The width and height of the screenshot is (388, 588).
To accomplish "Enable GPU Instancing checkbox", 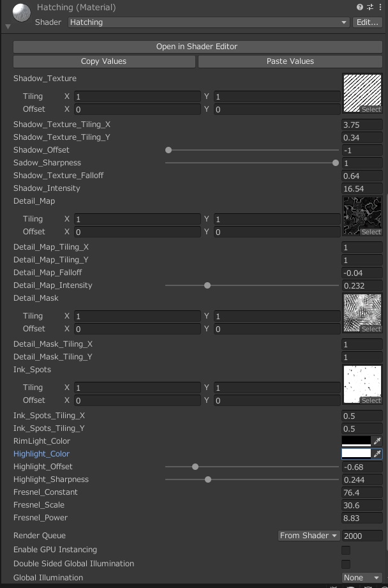I will click(346, 550).
